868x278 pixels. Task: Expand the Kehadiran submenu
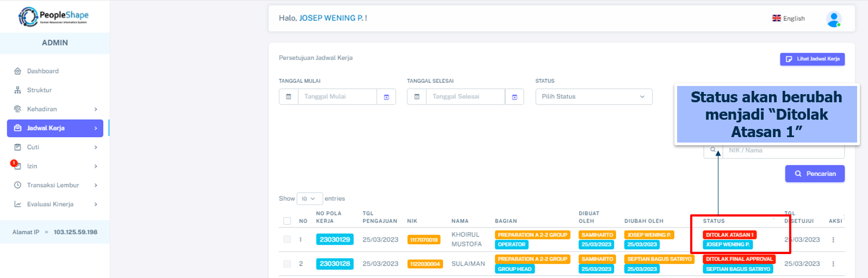coord(55,109)
